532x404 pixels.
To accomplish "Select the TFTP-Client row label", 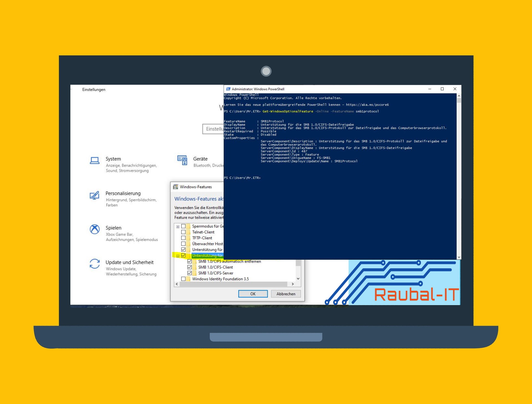I will (202, 238).
